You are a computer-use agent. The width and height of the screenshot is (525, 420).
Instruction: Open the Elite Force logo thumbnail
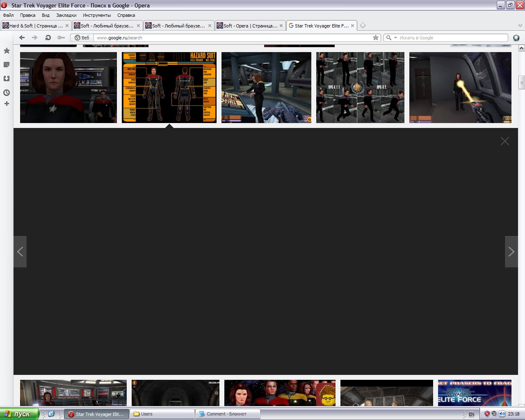tap(475, 393)
